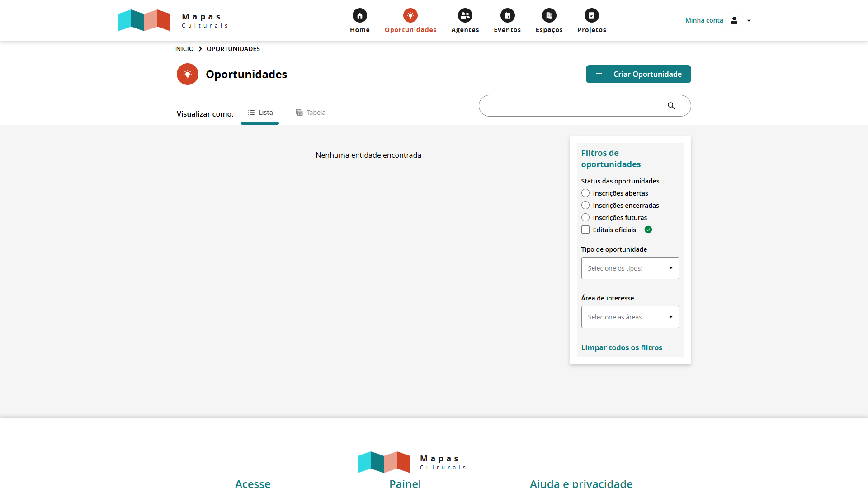Screen dimensions: 868x488
Task: Click the Home icon in the navigation
Action: point(359,15)
